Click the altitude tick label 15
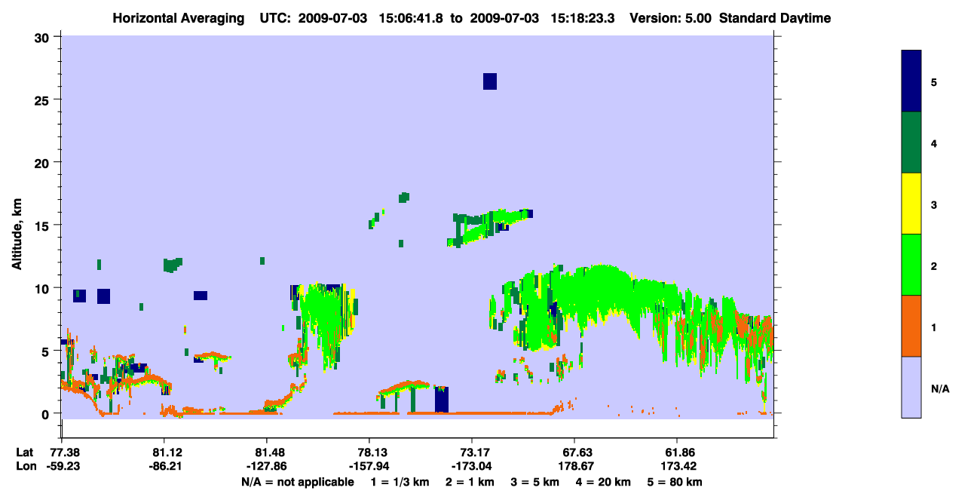The image size is (980, 503). (44, 225)
